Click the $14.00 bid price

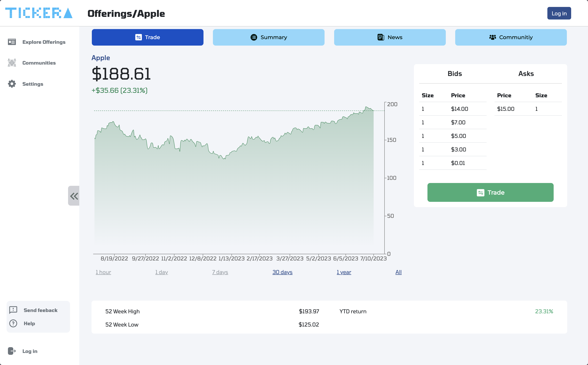(460, 109)
